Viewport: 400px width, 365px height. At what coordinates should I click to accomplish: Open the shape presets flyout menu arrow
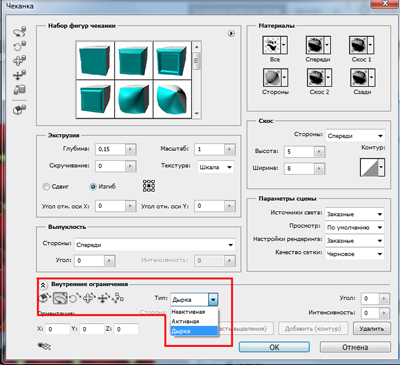(x=231, y=33)
